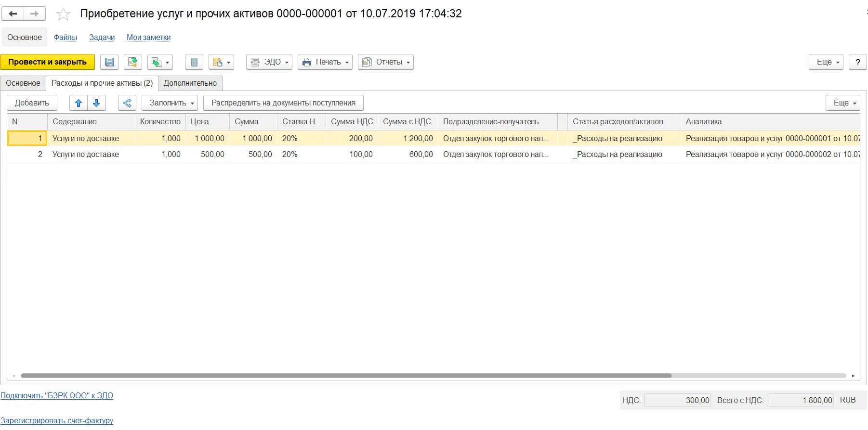
Task: Click the Ставка НДС column header
Action: [302, 122]
